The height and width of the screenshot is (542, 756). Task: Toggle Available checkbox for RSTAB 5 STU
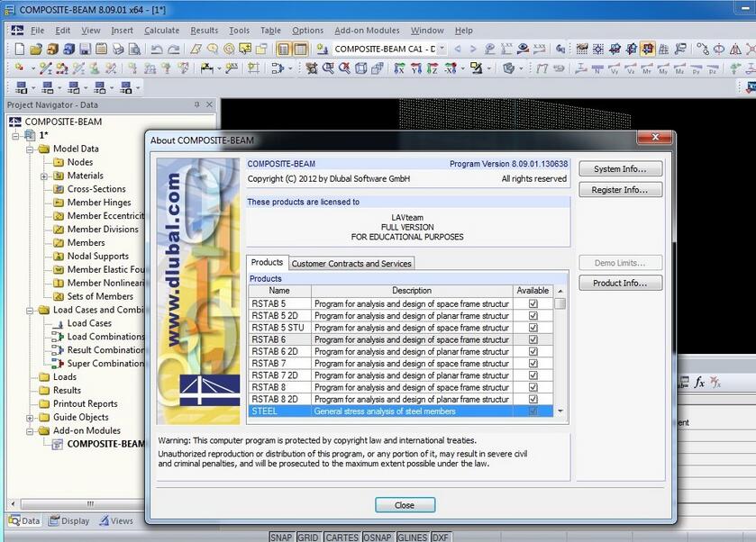point(533,328)
